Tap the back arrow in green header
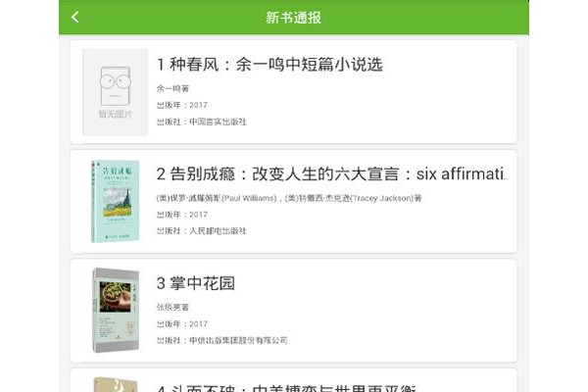588x392 pixels. coord(75,17)
